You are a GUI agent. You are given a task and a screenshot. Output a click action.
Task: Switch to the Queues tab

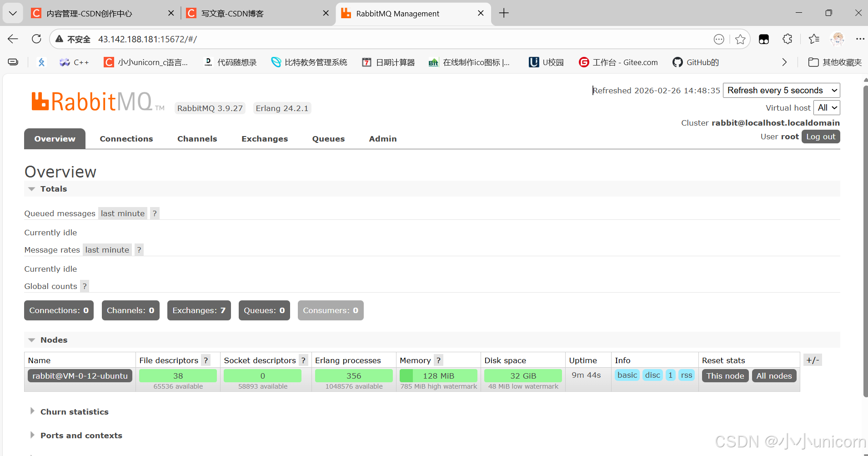[x=328, y=139]
